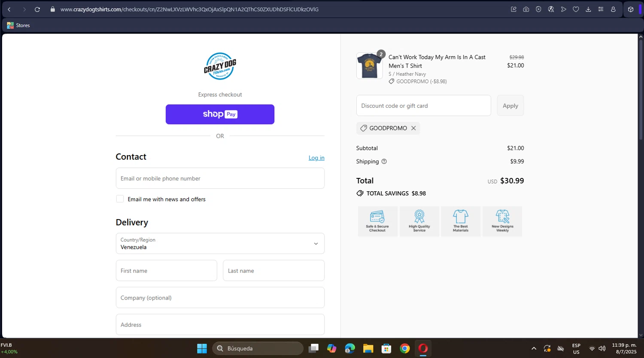This screenshot has height=358, width=644.
Task: Click the browser forward arrow
Action: pos(24,9)
